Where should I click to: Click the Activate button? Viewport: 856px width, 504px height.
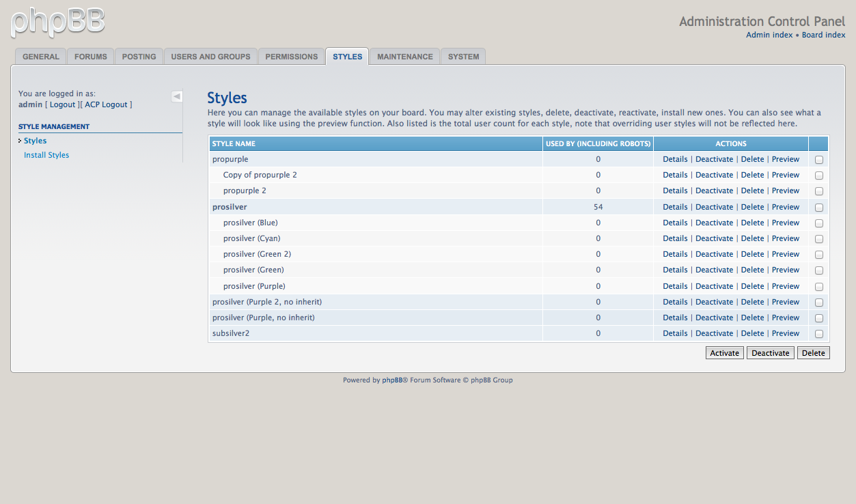tap(725, 353)
